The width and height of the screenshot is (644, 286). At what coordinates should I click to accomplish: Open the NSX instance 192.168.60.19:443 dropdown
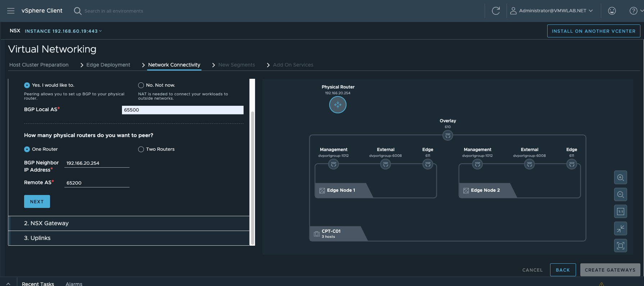coord(63,31)
